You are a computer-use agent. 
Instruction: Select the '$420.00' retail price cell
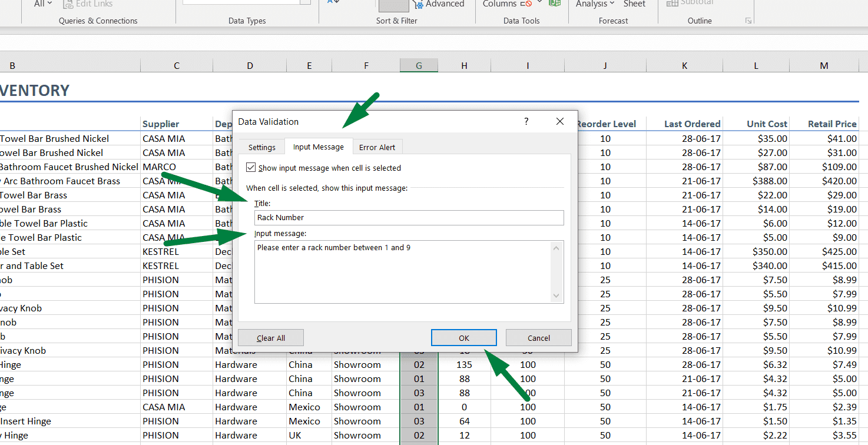(824, 181)
